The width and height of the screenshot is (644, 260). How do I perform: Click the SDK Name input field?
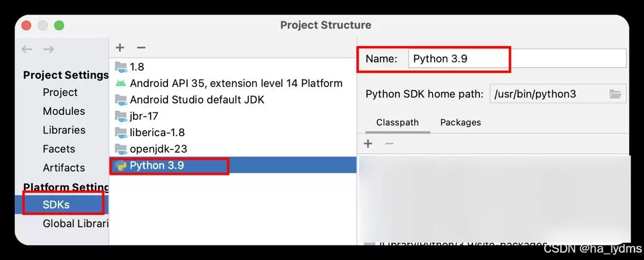click(517, 58)
